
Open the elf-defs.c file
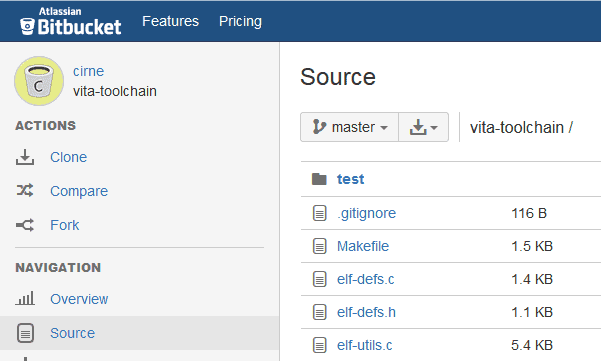tap(366, 279)
